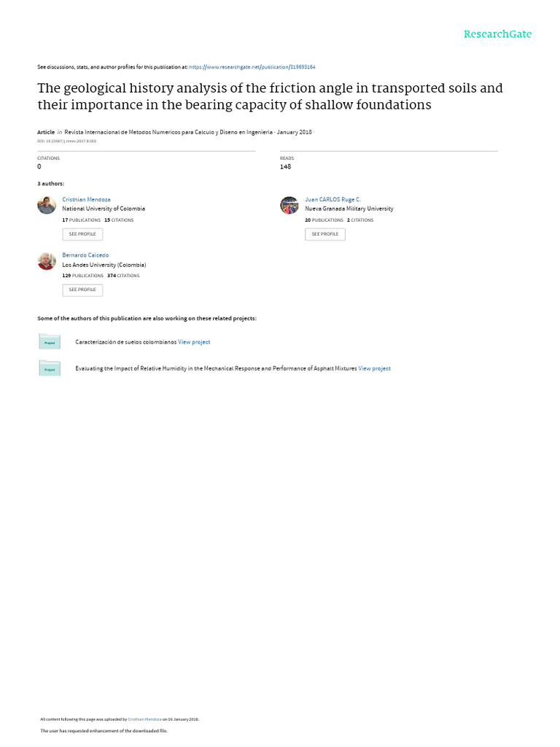560x747 pixels.
Task: Follow the Juan CARLOS Ruge C. name link
Action: [x=332, y=199]
